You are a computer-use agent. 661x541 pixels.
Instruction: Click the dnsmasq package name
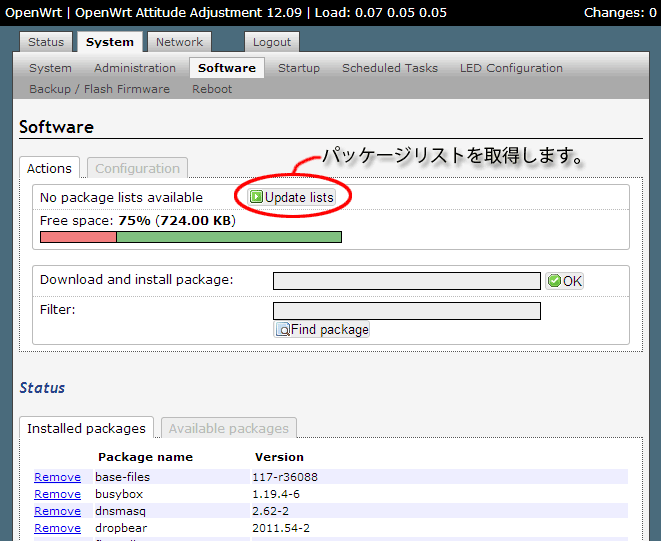tap(120, 511)
